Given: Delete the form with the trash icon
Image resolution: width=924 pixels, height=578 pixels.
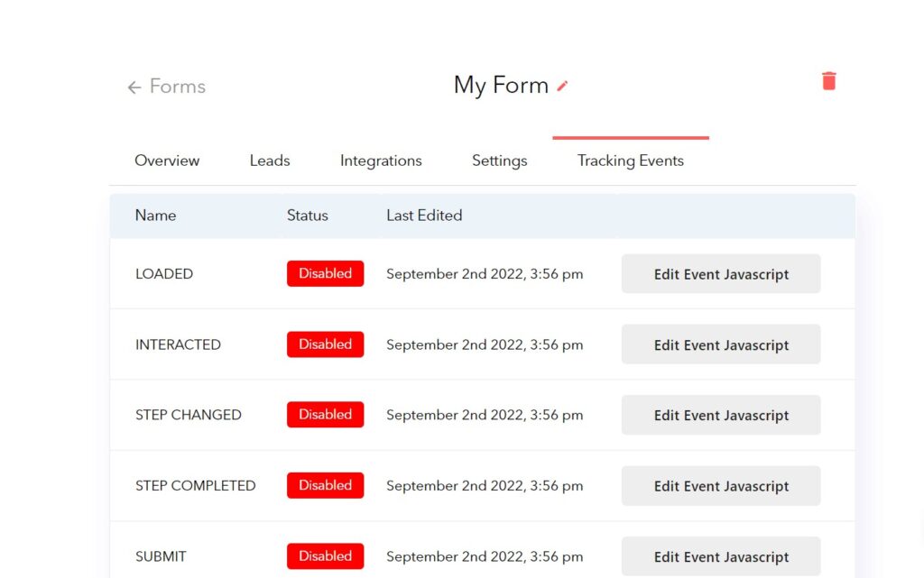Looking at the screenshot, I should pos(828,81).
